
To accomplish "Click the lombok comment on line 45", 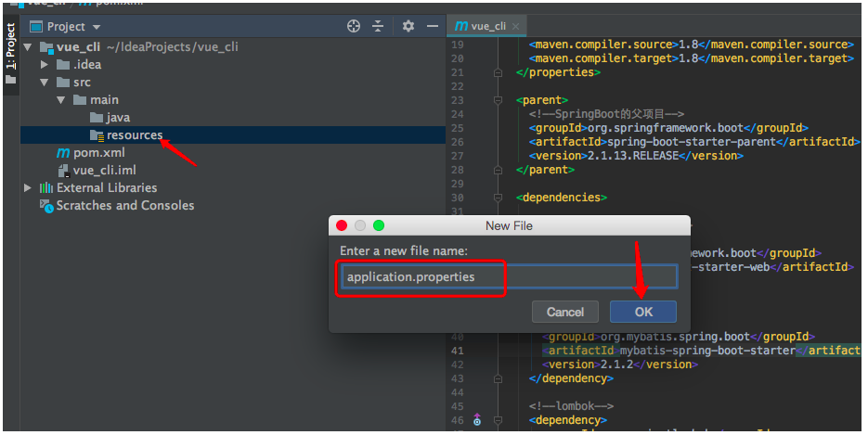I will pyautogui.click(x=571, y=406).
